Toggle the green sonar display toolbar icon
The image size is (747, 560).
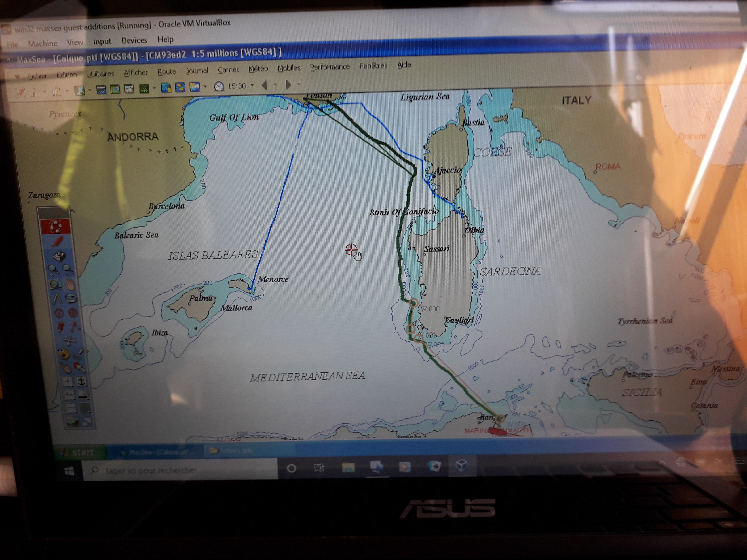click(144, 89)
